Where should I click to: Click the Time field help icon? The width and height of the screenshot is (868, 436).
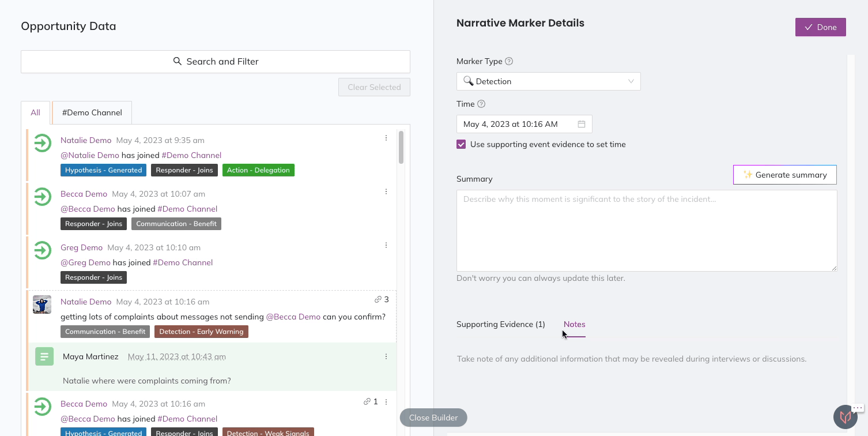click(481, 104)
